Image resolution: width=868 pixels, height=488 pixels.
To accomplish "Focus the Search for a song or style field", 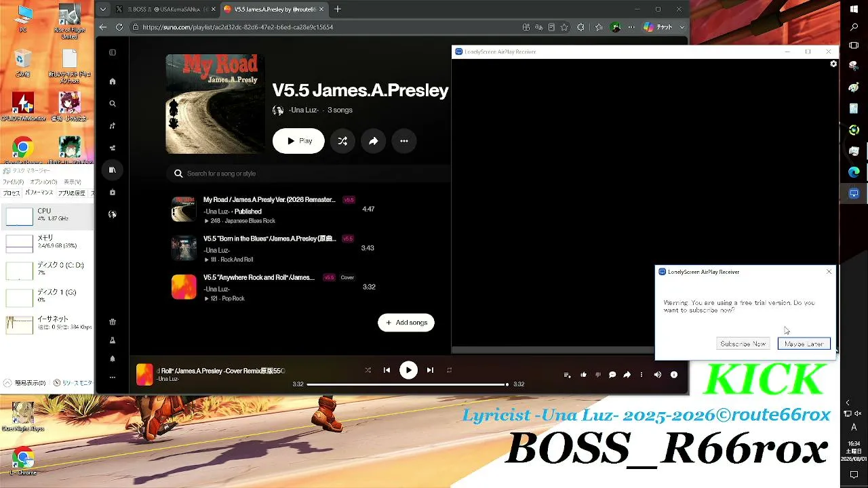I will click(x=309, y=174).
